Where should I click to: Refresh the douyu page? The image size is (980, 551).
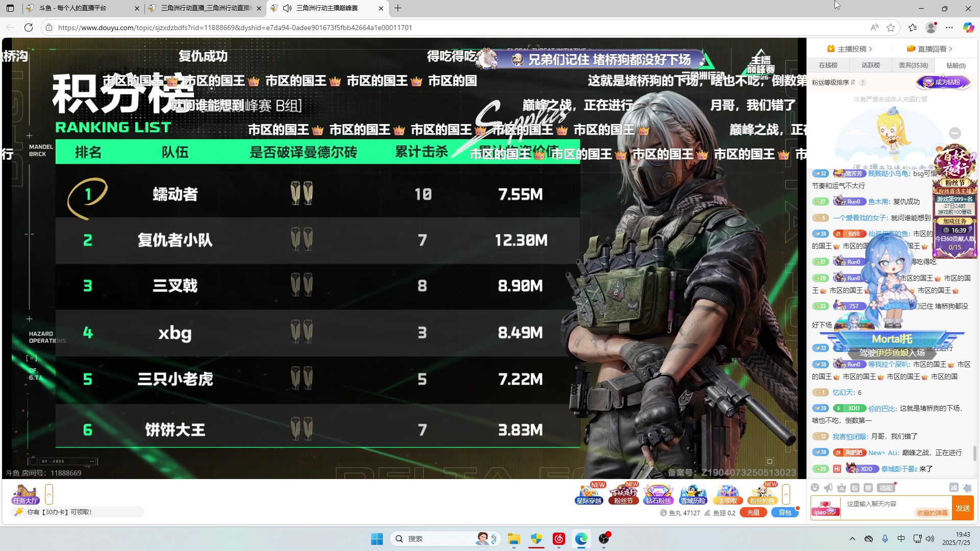click(29, 28)
